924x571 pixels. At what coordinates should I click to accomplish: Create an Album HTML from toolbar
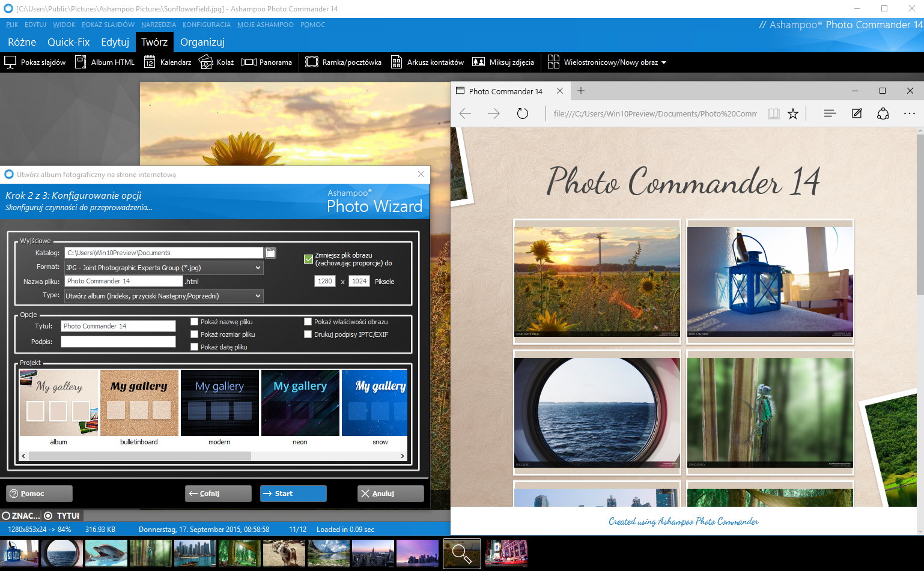pyautogui.click(x=105, y=62)
